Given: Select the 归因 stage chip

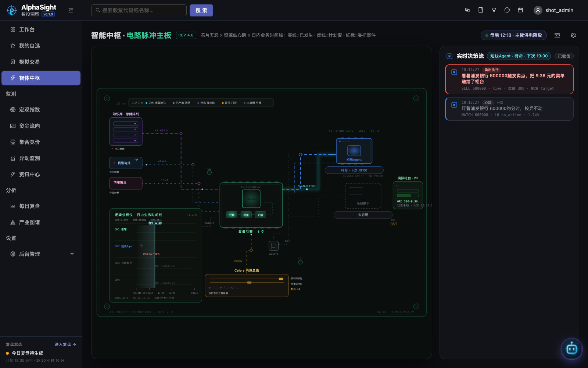Looking at the screenshot, I should pos(261,215).
